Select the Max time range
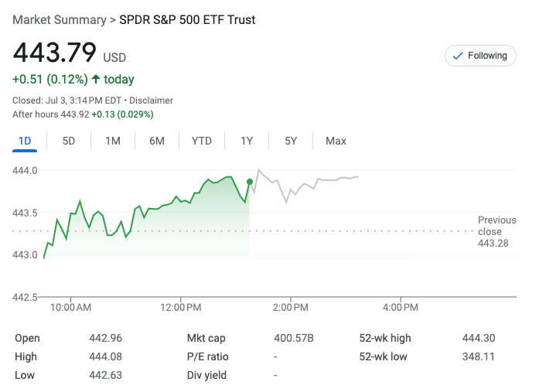The width and height of the screenshot is (546, 392). (336, 141)
